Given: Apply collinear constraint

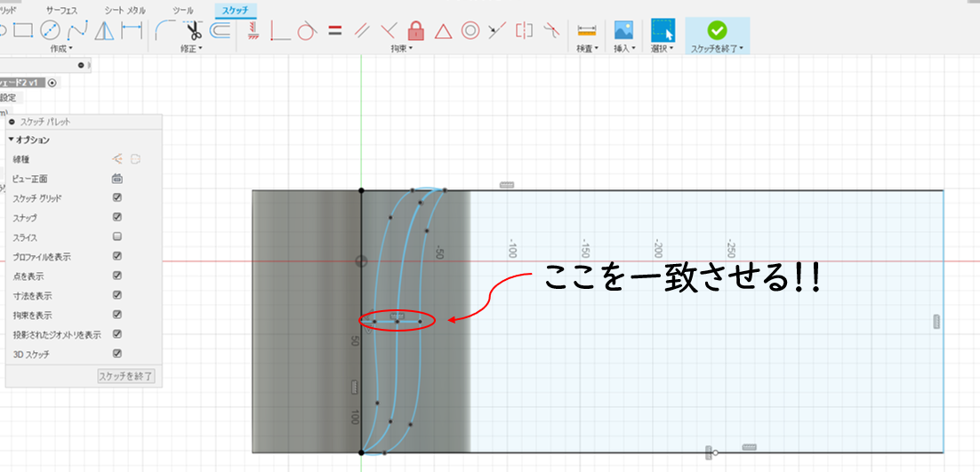Looking at the screenshot, I should pos(497,30).
